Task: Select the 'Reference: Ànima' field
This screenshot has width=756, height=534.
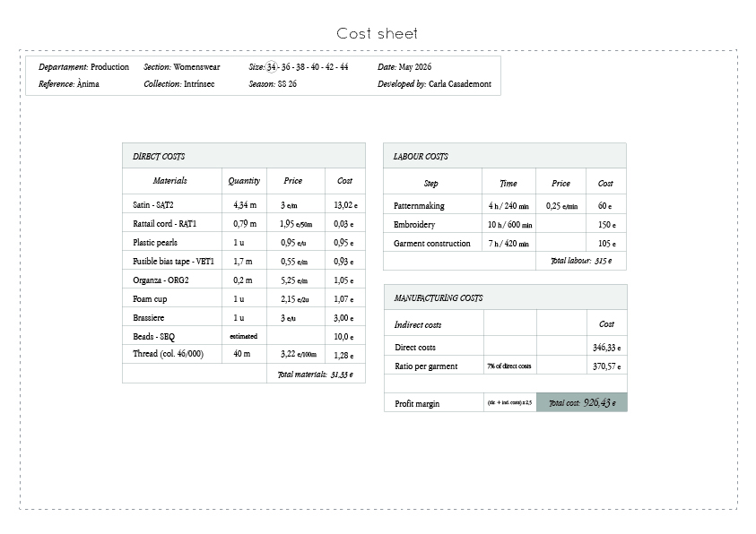Action: pyautogui.click(x=69, y=84)
